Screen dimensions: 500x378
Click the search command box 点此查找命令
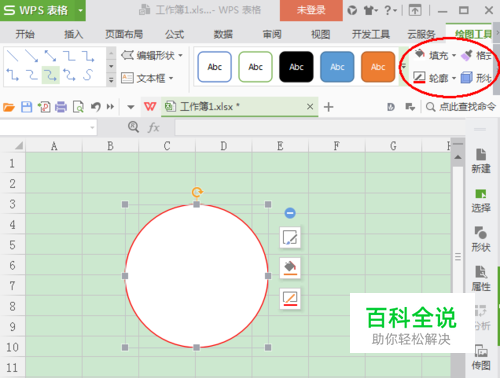[x=461, y=107]
